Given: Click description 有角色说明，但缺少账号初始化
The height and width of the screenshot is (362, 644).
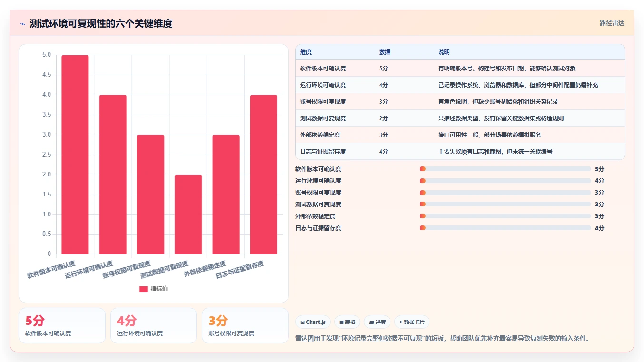Looking at the screenshot, I should (498, 102).
